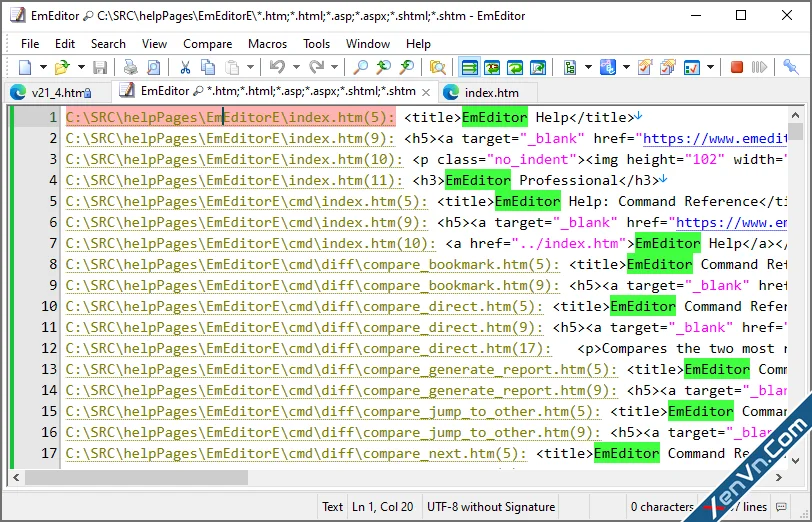
Task: Copy the selection with the Copy icon
Action: 208,67
